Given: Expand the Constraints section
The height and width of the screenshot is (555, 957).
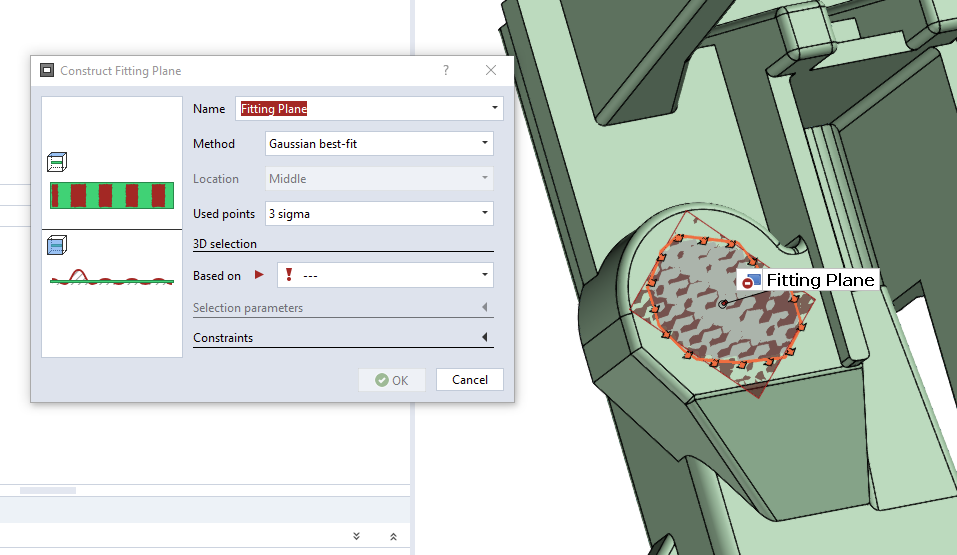Looking at the screenshot, I should [485, 338].
